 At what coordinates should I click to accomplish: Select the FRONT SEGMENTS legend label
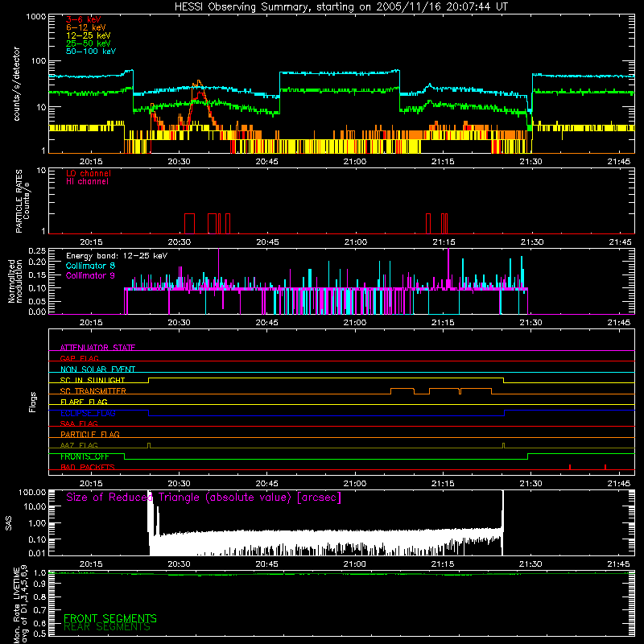[x=110, y=618]
